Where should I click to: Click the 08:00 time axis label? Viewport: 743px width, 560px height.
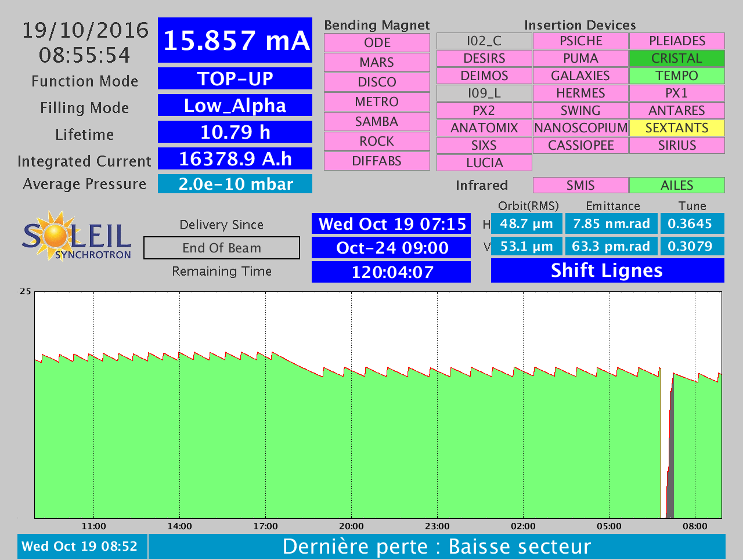click(695, 526)
